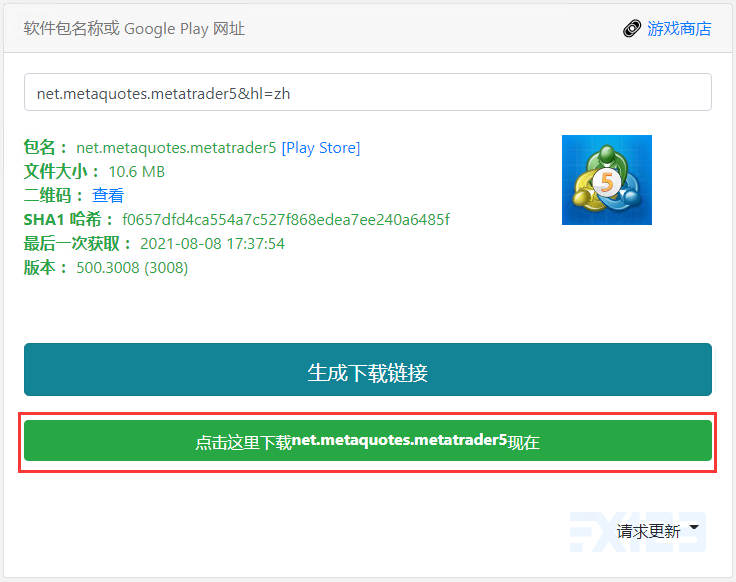This screenshot has height=582, width=736.
Task: Click the green download net.metaquotes.metatrader5 button
Action: 368,441
